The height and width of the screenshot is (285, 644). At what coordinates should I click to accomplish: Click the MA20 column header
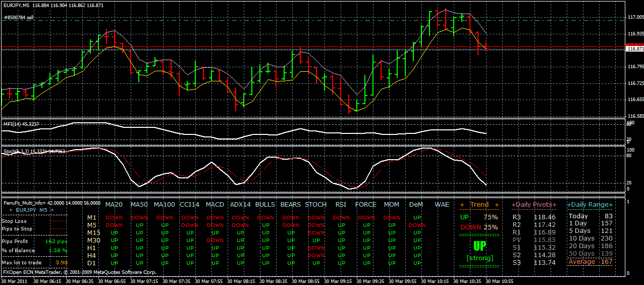tap(114, 205)
